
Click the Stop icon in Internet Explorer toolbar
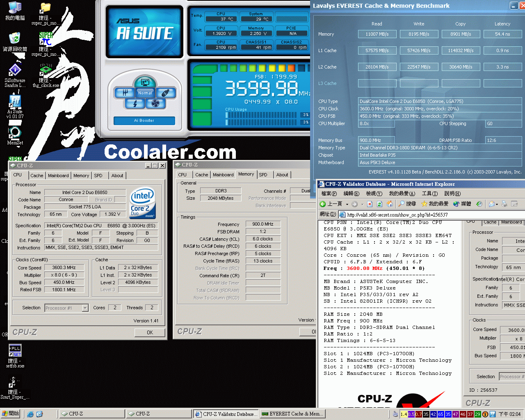(x=370, y=204)
